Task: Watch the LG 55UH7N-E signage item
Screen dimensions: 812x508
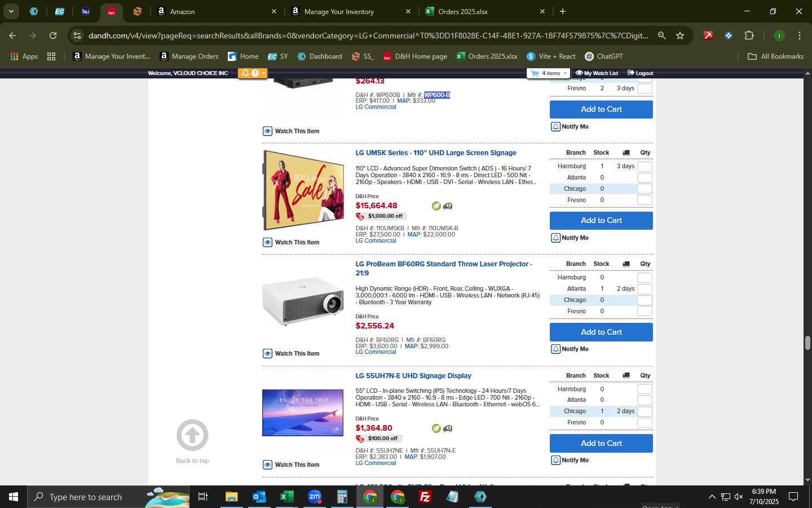Action: point(291,465)
